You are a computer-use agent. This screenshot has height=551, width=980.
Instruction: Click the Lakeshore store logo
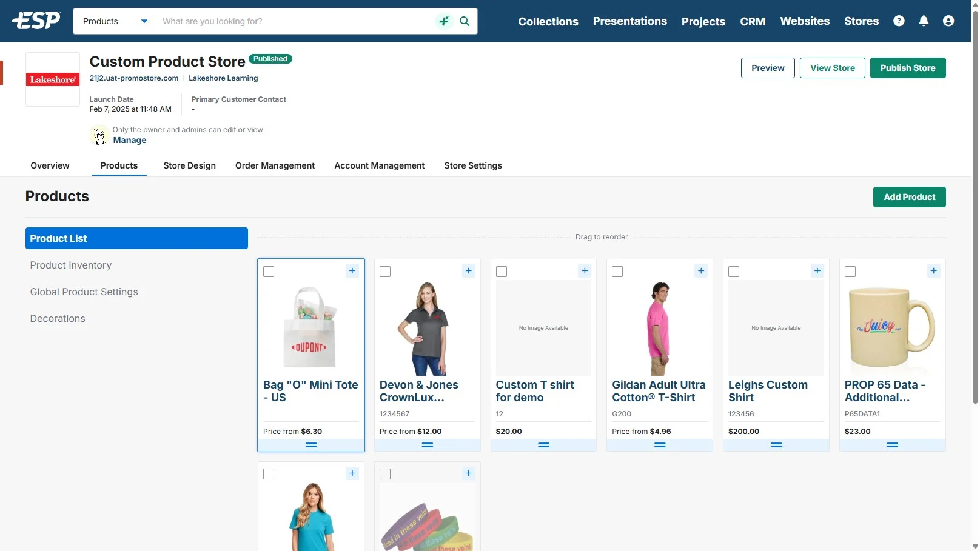[x=53, y=79]
